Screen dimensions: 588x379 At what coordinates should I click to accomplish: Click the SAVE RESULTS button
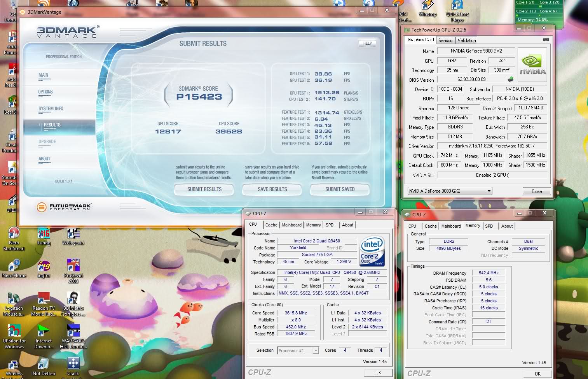tap(272, 189)
